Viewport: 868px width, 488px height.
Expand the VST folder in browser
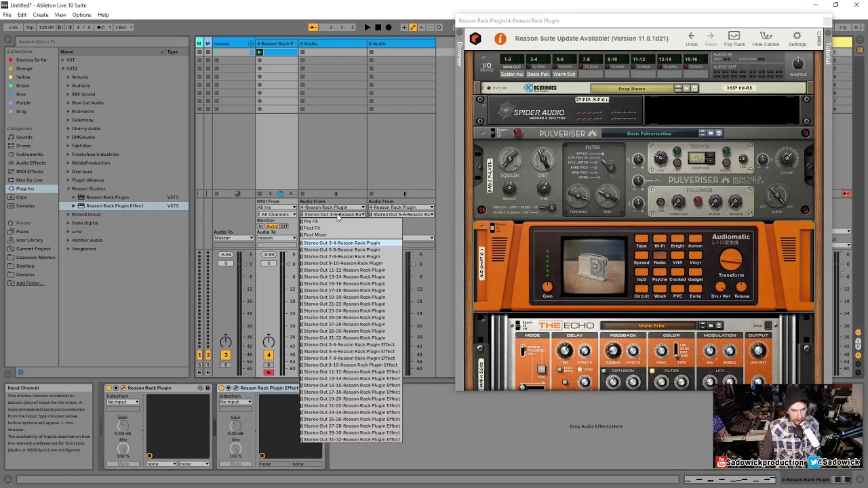pos(63,60)
